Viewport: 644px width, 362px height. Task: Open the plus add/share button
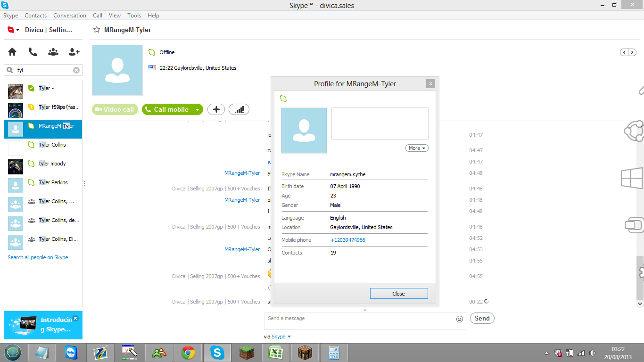click(x=216, y=109)
